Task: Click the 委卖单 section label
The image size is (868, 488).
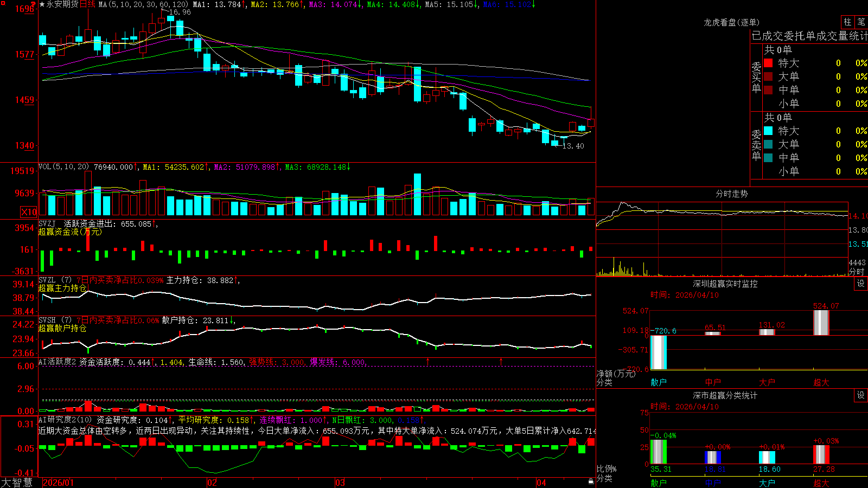Action: tap(756, 145)
